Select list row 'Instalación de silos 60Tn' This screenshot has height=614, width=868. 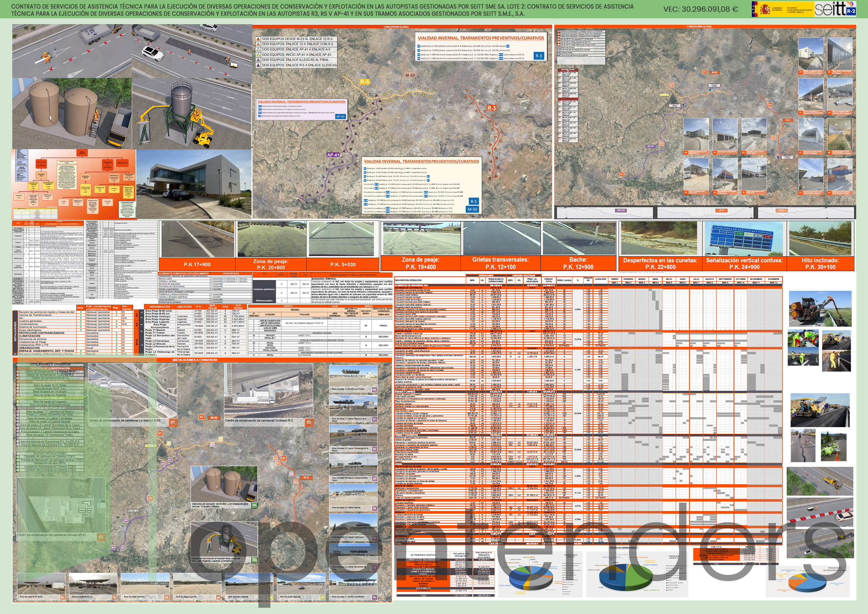coord(50,463)
